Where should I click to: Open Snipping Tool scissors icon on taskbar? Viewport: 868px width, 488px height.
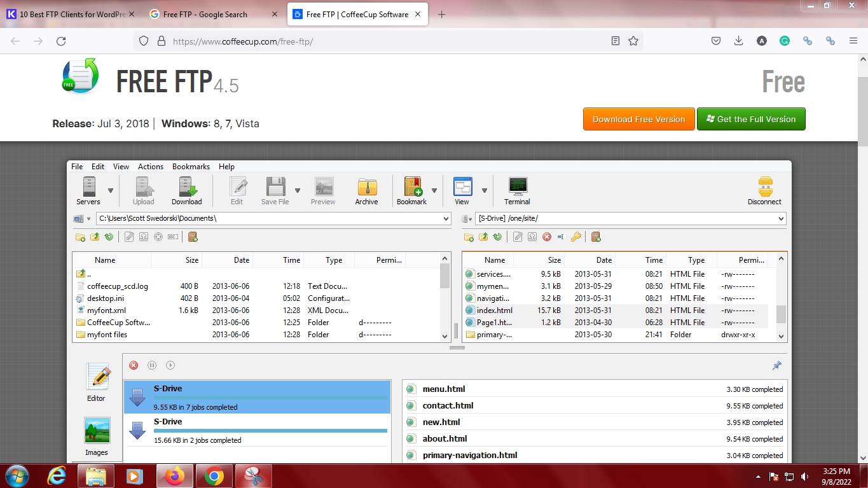254,475
